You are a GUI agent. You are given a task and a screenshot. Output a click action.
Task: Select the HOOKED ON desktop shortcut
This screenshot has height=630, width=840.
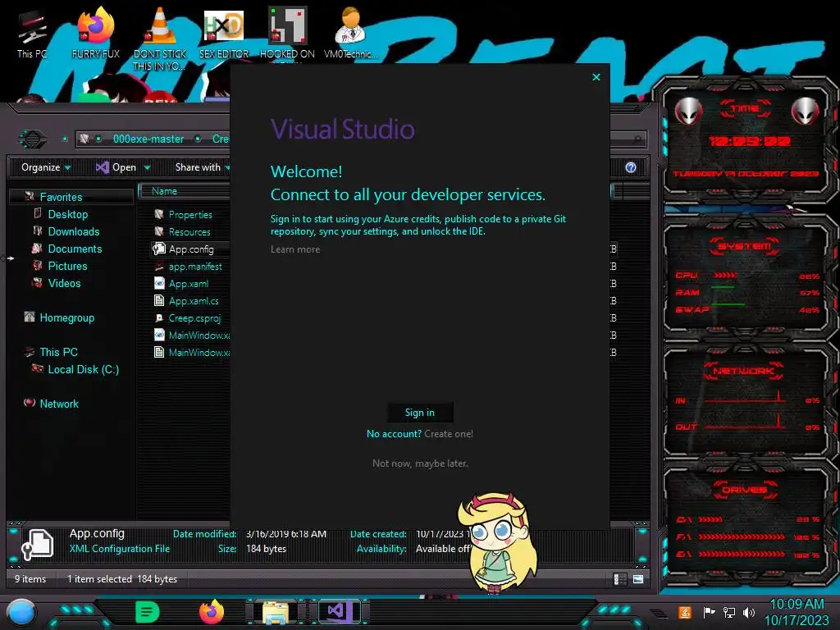287,33
